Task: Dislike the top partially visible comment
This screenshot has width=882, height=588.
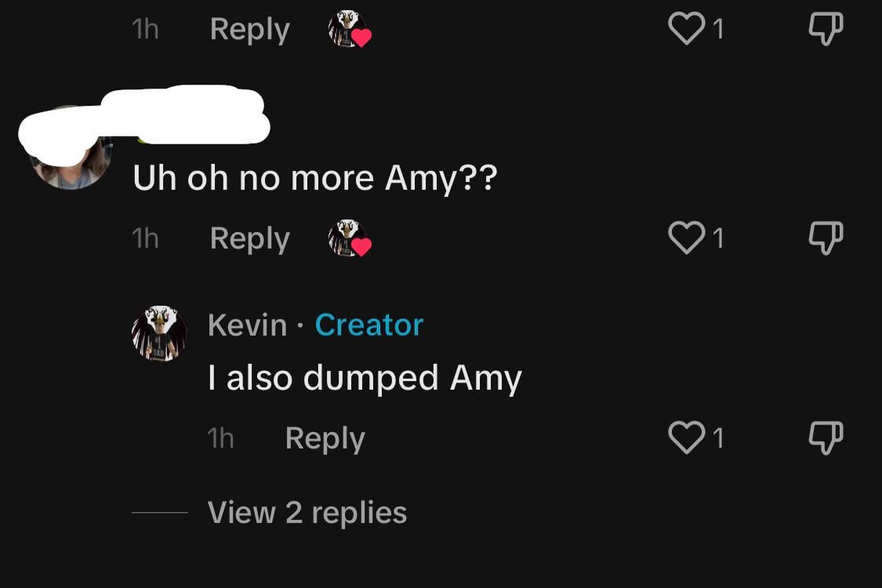Action: coord(826,29)
